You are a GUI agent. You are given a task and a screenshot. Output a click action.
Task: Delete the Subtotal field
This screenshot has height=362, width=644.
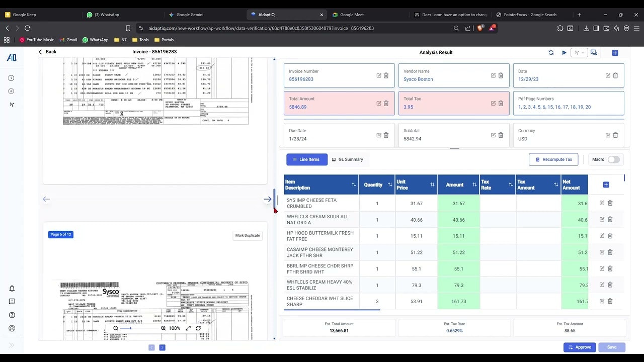(501, 135)
